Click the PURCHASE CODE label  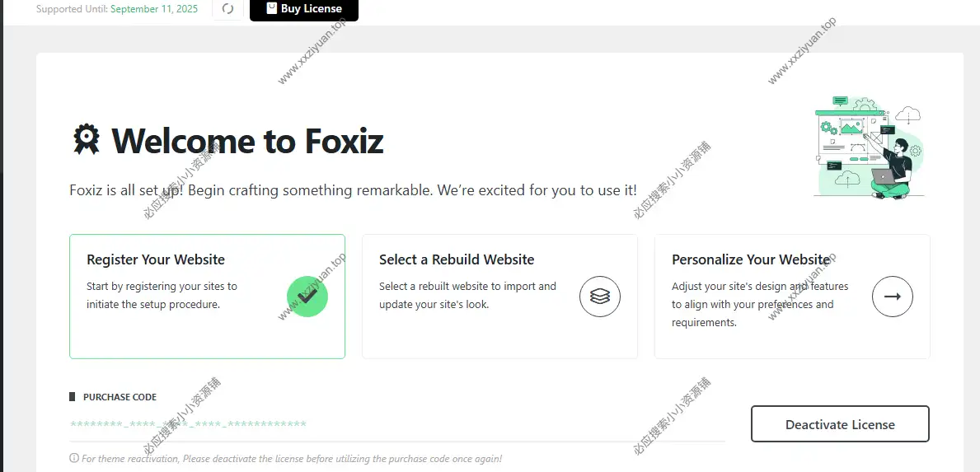[120, 397]
